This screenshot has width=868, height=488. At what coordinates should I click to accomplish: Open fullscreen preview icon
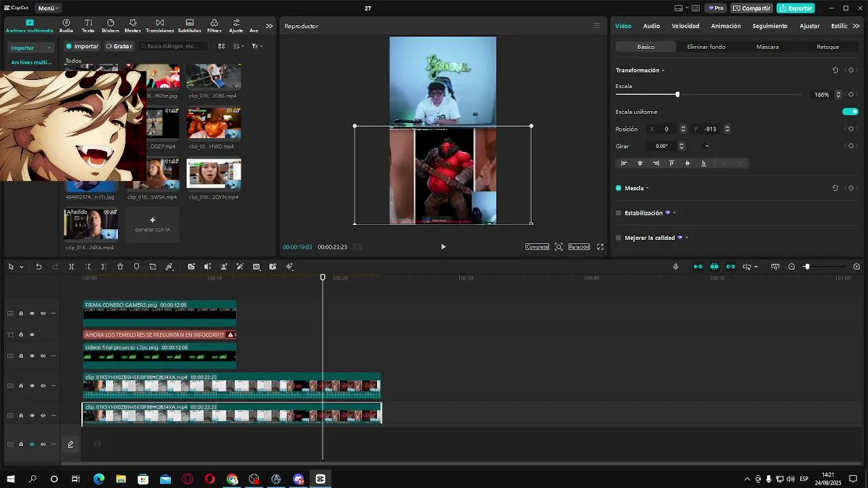600,247
